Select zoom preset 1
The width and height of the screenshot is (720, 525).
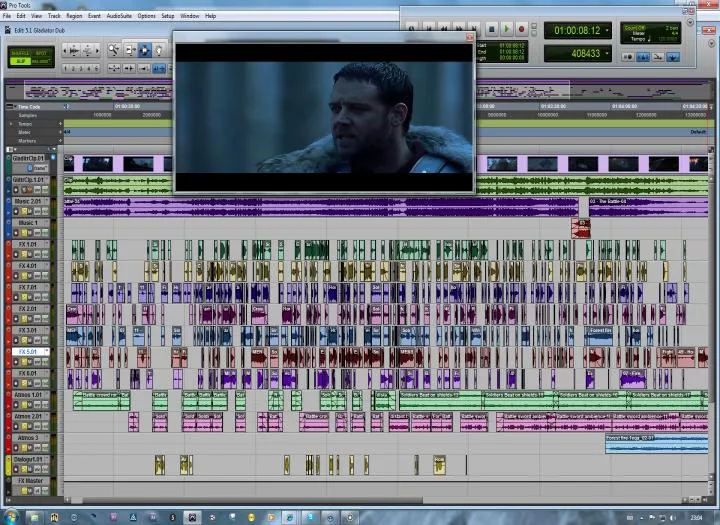click(65, 68)
